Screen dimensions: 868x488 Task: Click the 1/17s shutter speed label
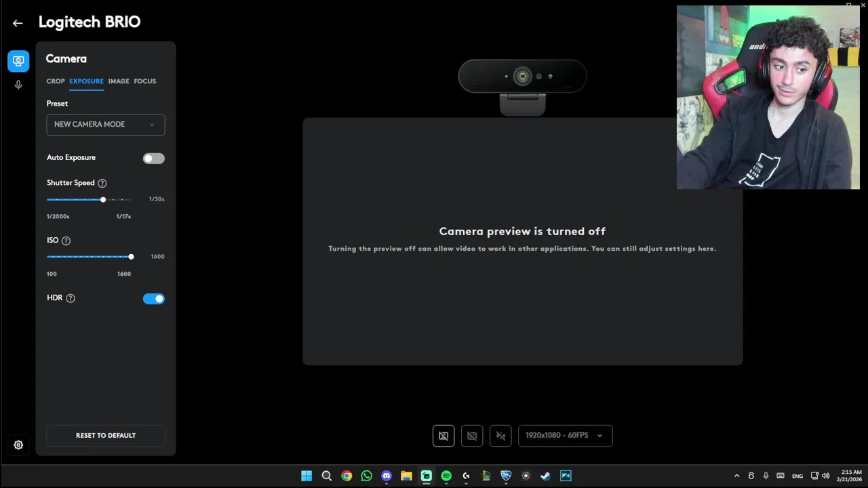point(123,217)
